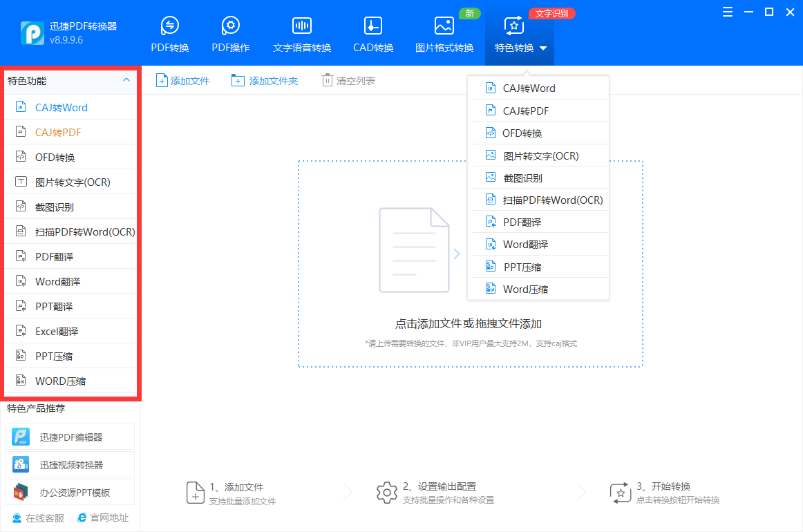
Task: Switch to 文字语音转换 tab
Action: coord(301,34)
